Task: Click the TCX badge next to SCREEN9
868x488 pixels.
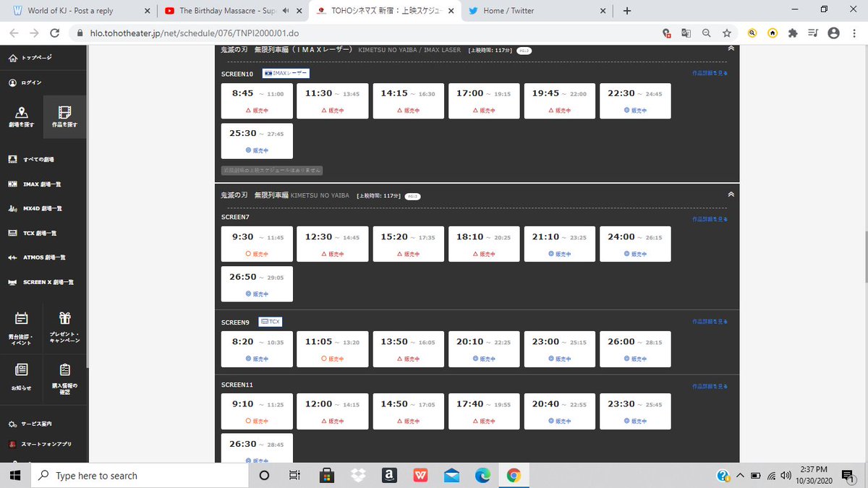Action: pyautogui.click(x=270, y=321)
